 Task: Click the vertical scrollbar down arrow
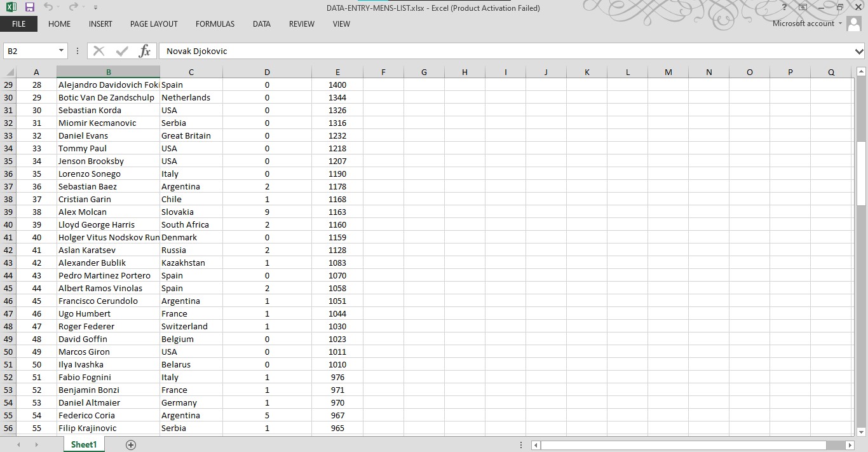click(x=861, y=432)
